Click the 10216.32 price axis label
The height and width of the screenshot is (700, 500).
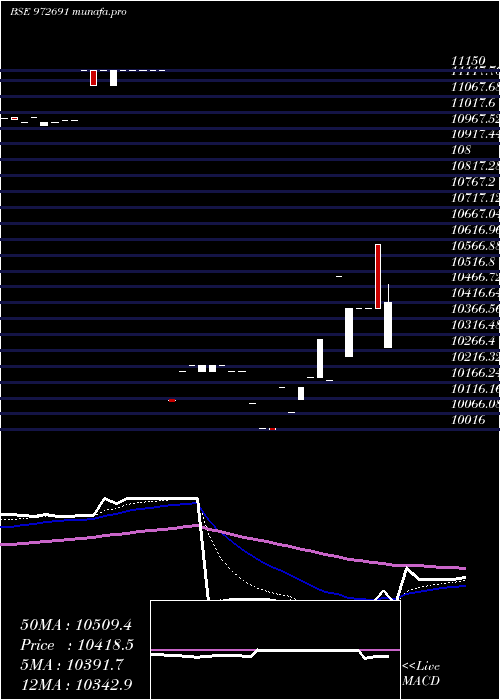point(475,357)
